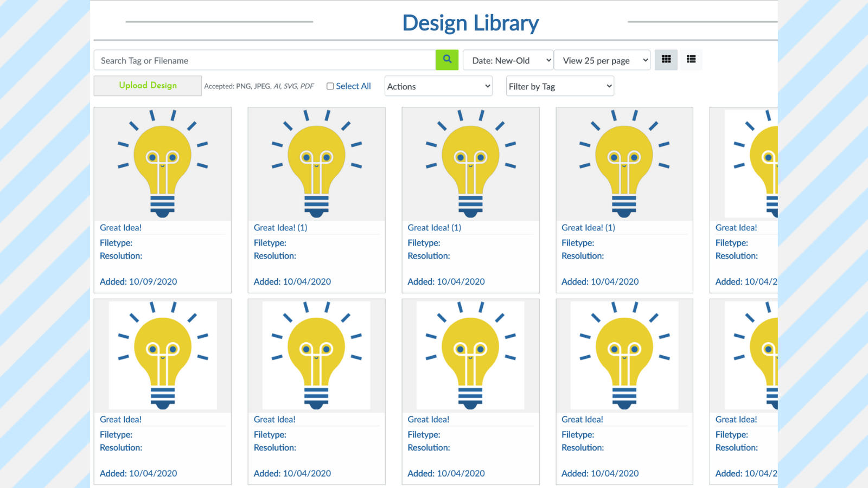Open the third lightbulb thumbnail in bottom row
Screen dimensions: 868x488
click(470, 356)
